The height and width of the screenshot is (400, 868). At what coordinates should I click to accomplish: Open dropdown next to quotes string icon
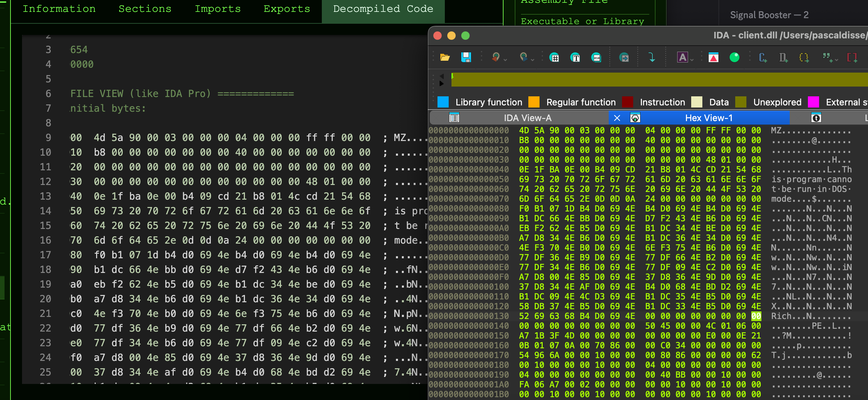tap(837, 60)
